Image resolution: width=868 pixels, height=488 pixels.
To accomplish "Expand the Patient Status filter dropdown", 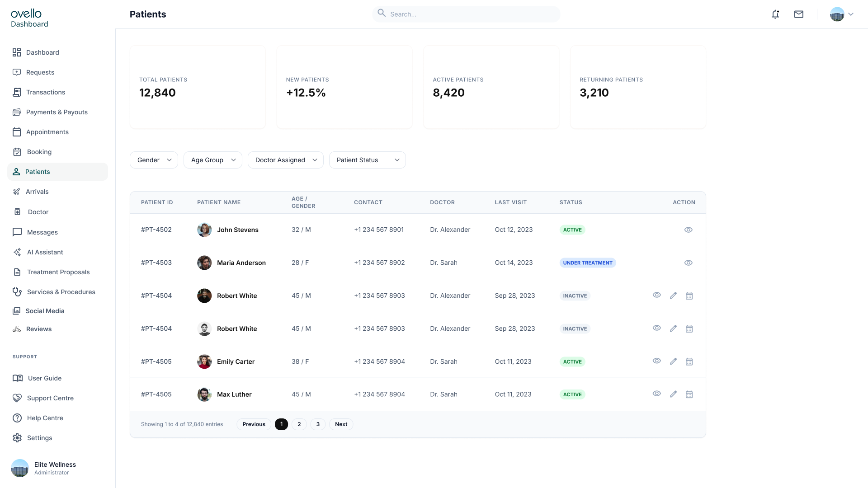I will tap(368, 160).
